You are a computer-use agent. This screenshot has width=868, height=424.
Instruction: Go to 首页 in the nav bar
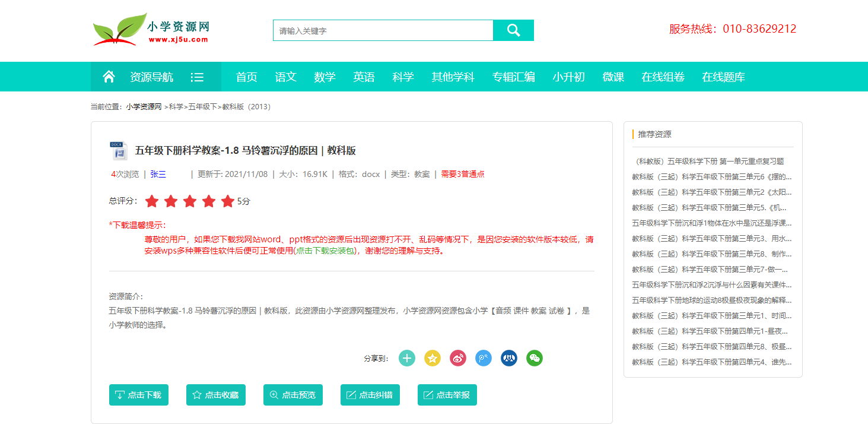coord(246,77)
